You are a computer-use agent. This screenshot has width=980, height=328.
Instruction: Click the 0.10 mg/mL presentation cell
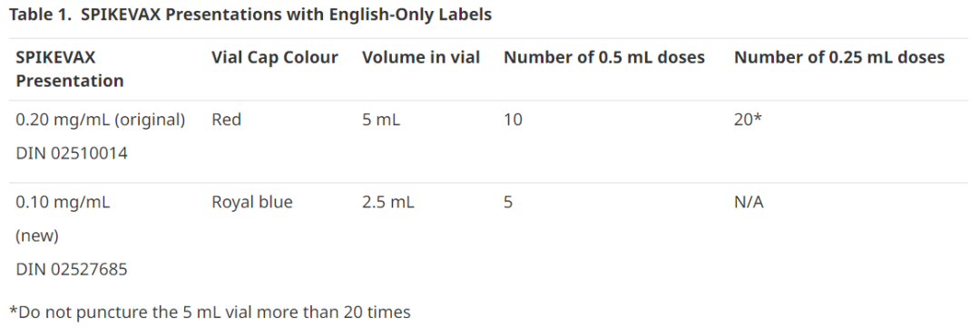click(64, 203)
